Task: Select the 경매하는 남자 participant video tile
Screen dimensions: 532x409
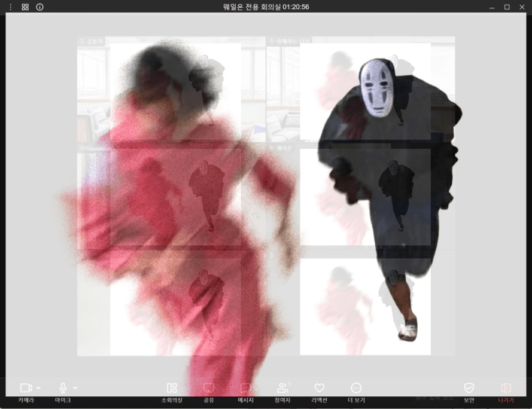Action: point(361,89)
